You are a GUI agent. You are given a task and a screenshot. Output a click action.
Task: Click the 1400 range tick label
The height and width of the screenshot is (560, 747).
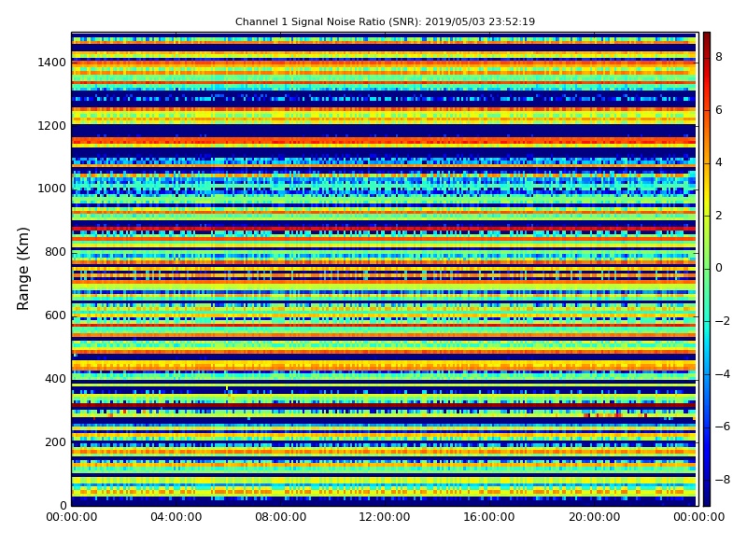(x=52, y=63)
